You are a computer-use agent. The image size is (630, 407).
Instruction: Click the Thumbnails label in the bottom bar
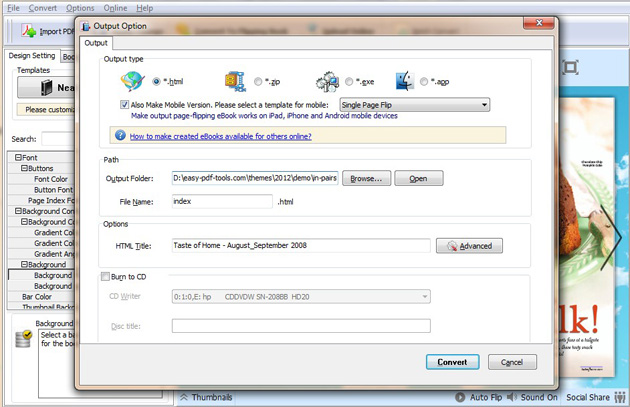point(212,397)
